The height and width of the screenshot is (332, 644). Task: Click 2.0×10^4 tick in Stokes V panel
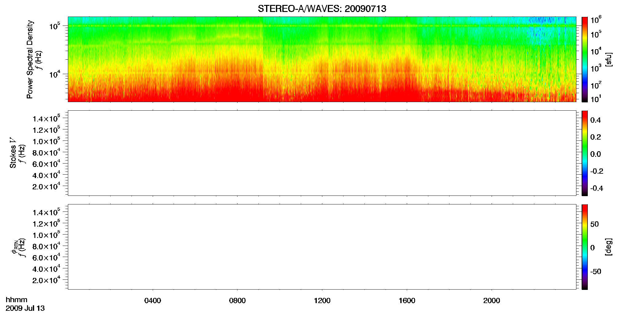point(46,187)
